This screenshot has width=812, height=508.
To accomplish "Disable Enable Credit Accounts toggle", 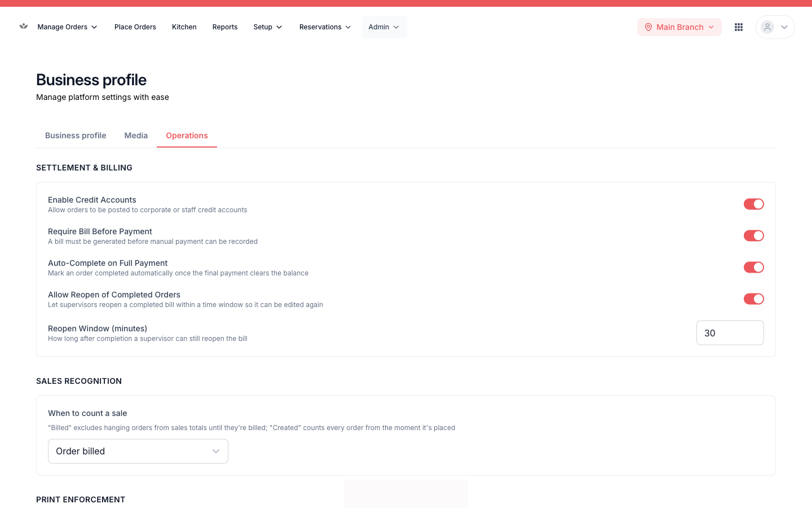I will pyautogui.click(x=754, y=204).
